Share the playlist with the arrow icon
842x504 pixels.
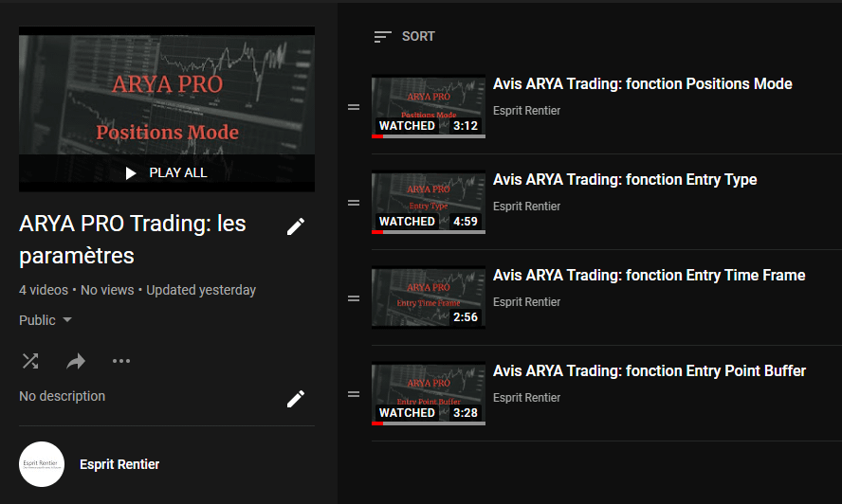pyautogui.click(x=76, y=361)
